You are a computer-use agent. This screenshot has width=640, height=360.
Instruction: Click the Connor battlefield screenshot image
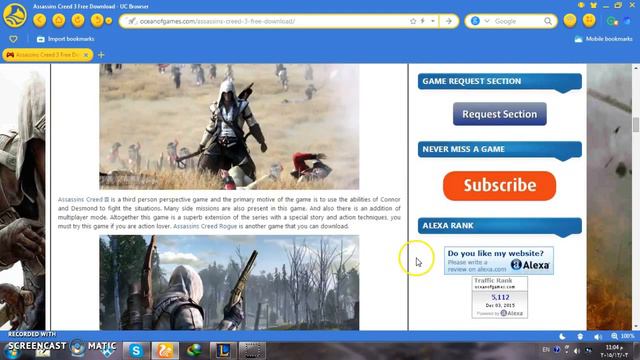click(229, 127)
